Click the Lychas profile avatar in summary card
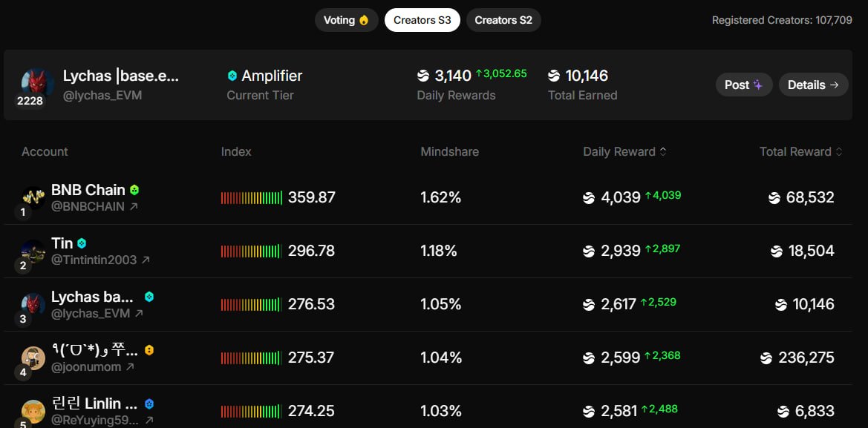Viewport: 868px width, 428px height. click(x=37, y=83)
